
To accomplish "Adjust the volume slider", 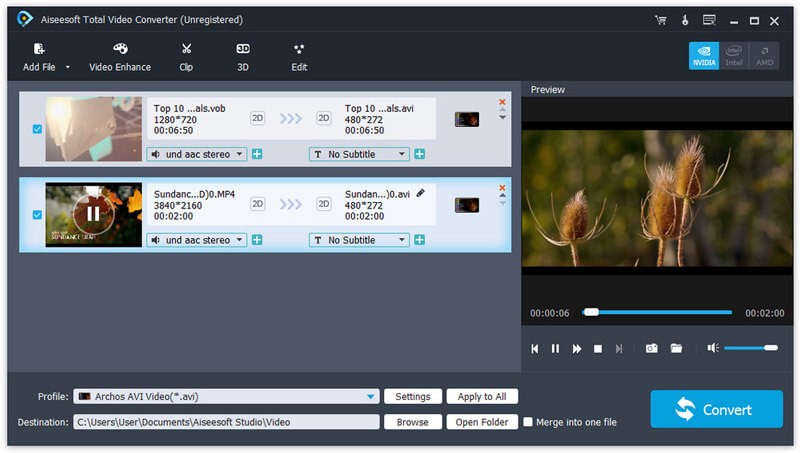I will pyautogui.click(x=750, y=348).
